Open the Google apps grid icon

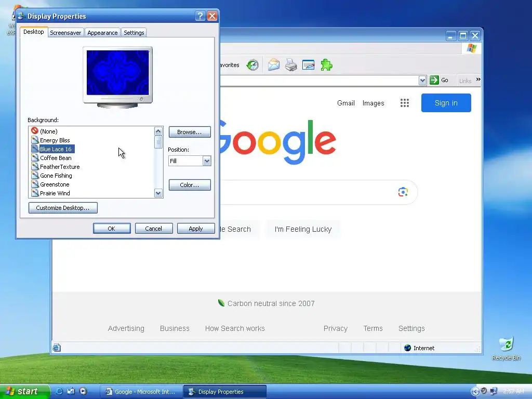tap(404, 103)
